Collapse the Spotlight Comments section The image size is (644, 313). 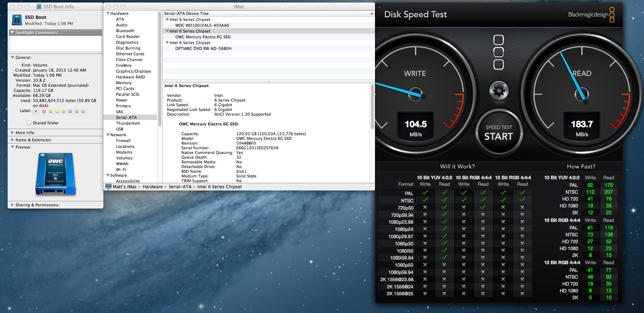point(12,33)
